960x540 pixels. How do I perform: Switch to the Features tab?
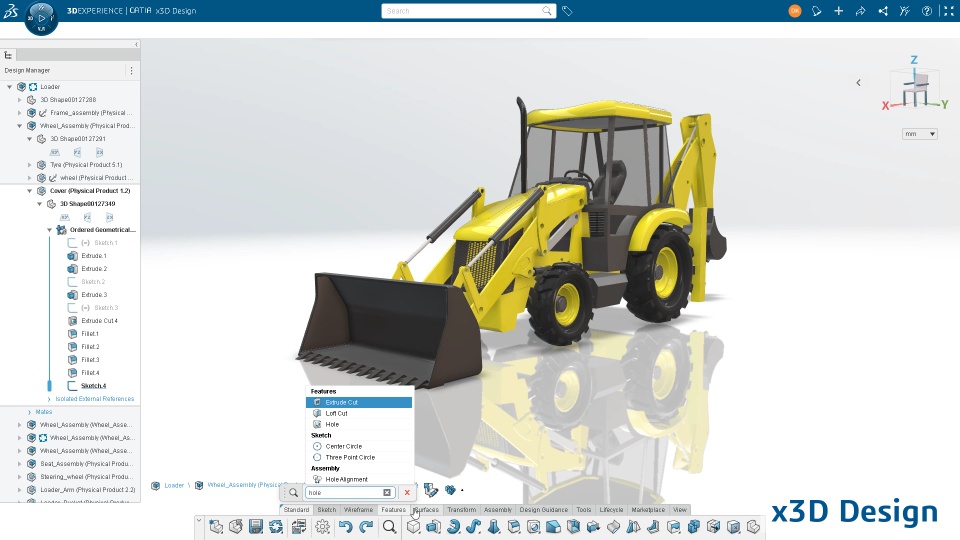click(x=393, y=509)
